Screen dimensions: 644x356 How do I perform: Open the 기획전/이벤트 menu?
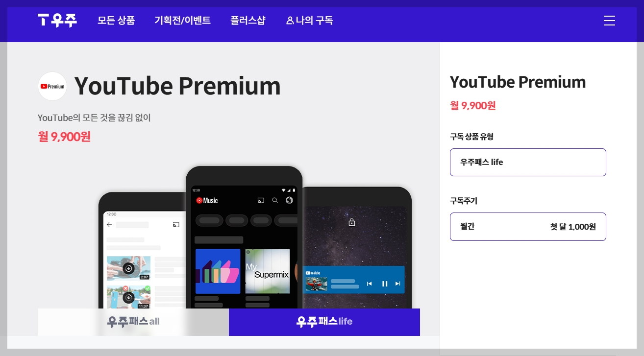pyautogui.click(x=182, y=21)
